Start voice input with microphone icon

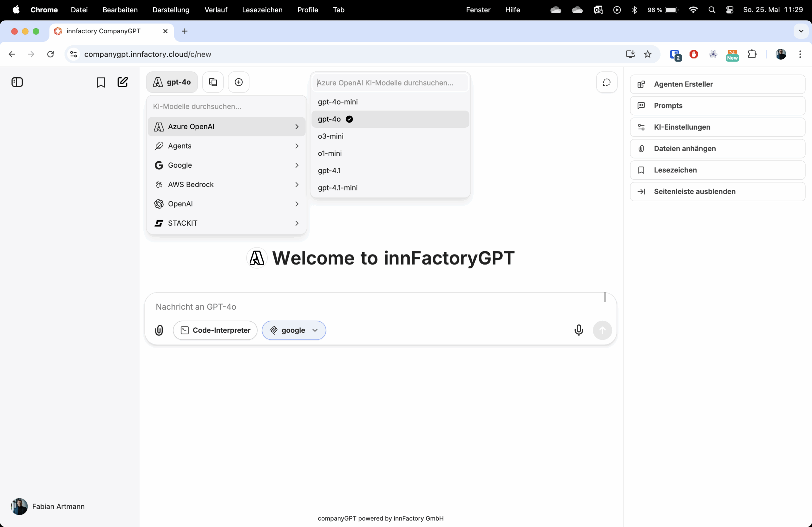(x=579, y=330)
